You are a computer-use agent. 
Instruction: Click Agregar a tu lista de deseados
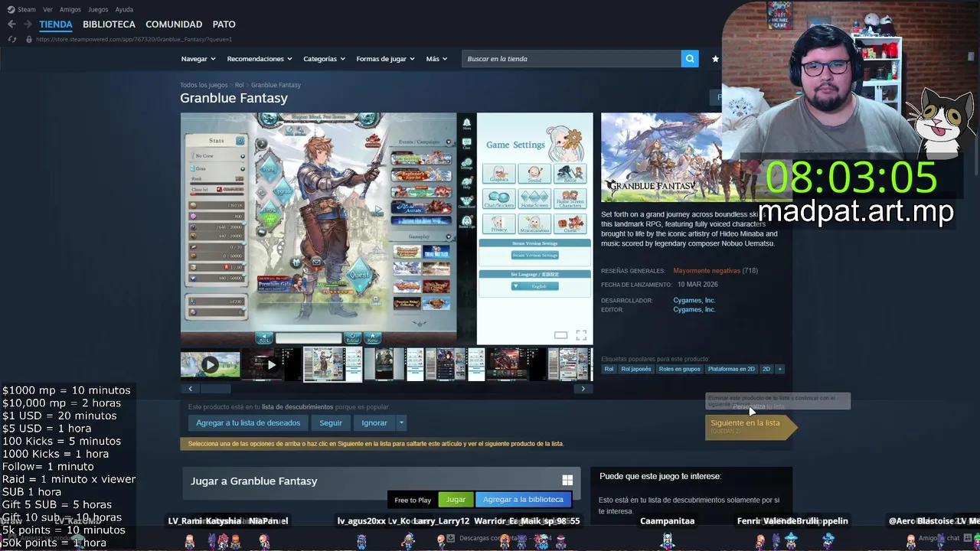click(248, 422)
